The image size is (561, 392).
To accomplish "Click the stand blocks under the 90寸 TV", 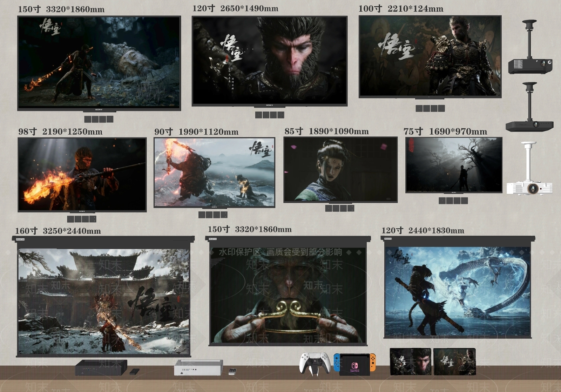I will (213, 215).
